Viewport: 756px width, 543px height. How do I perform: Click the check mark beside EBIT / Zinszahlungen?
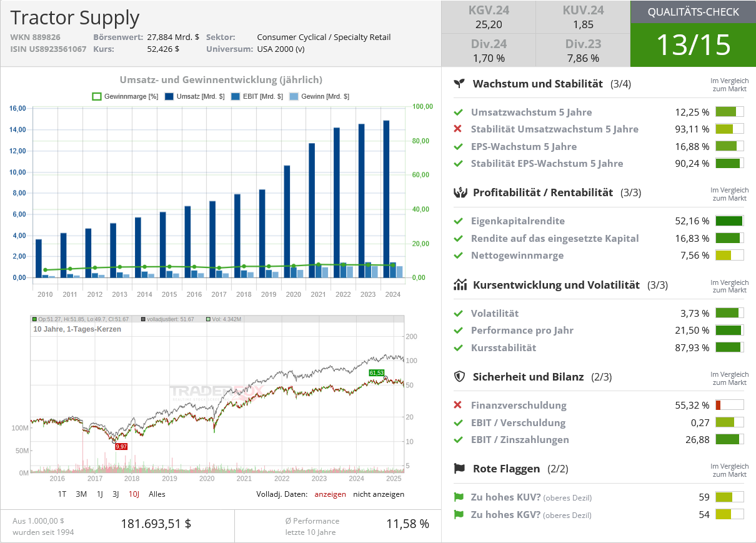tap(458, 440)
